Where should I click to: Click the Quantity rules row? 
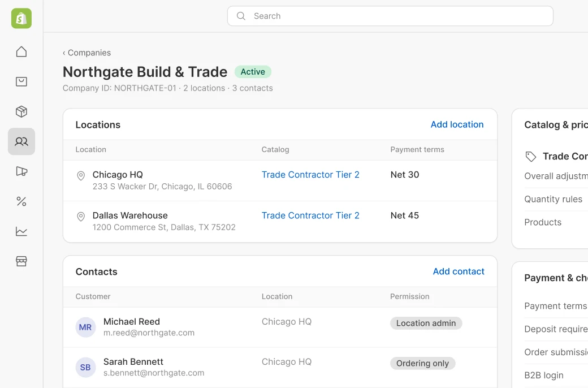[x=556, y=199]
